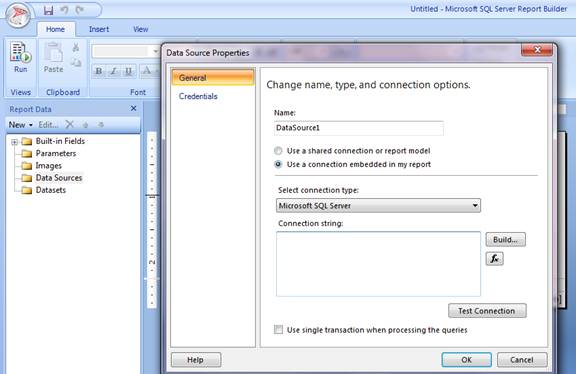576x374 pixels.
Task: Close the Report Data pane
Action: pos(133,108)
